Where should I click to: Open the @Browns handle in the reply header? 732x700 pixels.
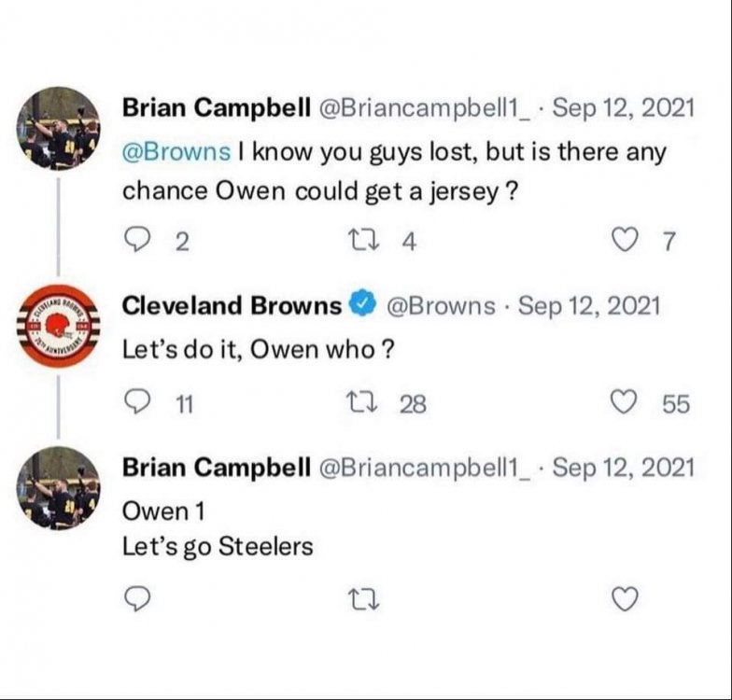coord(441,305)
